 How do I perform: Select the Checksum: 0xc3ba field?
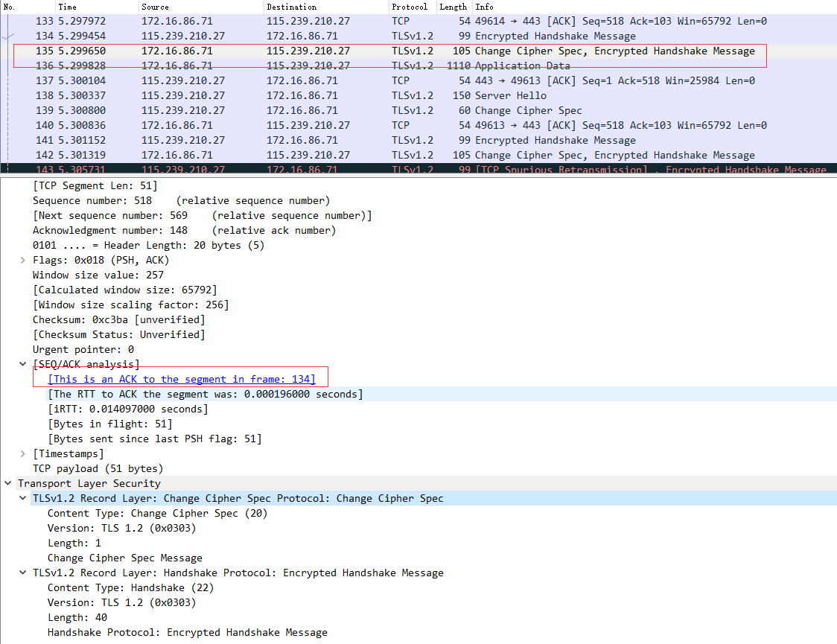pos(118,319)
